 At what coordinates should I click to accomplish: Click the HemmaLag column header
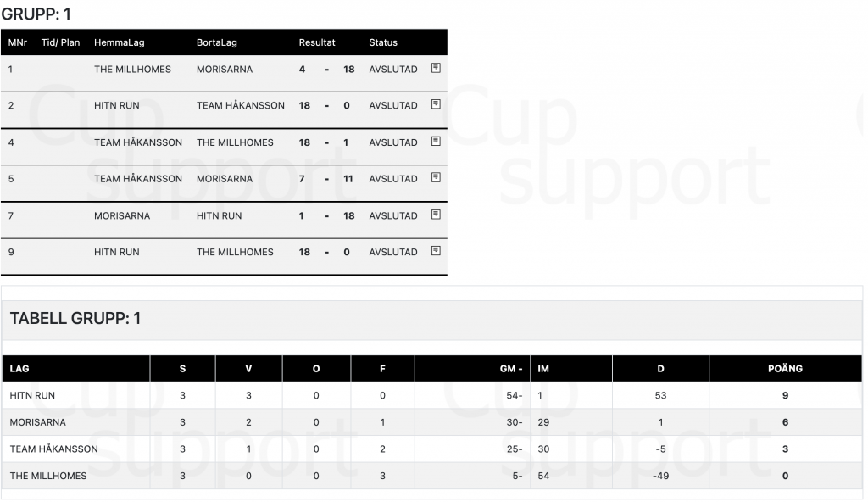click(x=119, y=42)
